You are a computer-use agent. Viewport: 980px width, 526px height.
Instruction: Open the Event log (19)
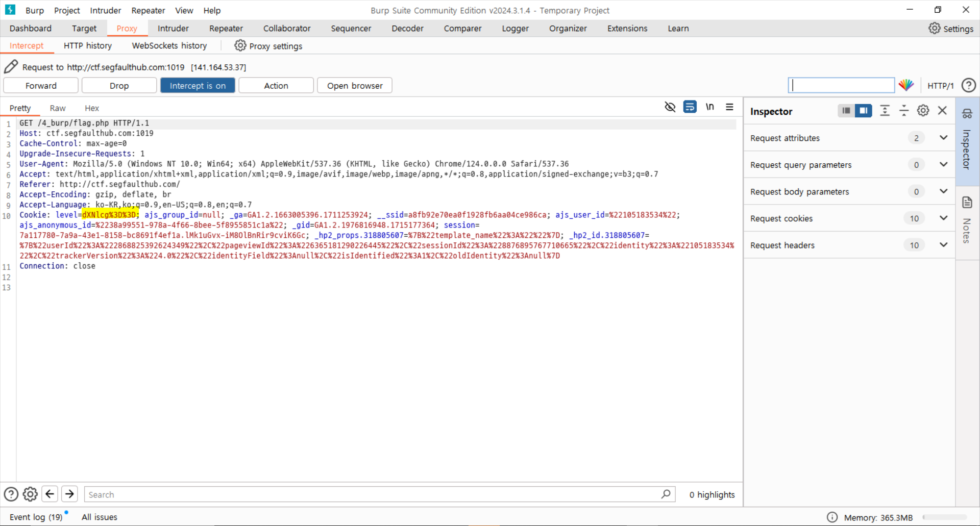pos(36,517)
